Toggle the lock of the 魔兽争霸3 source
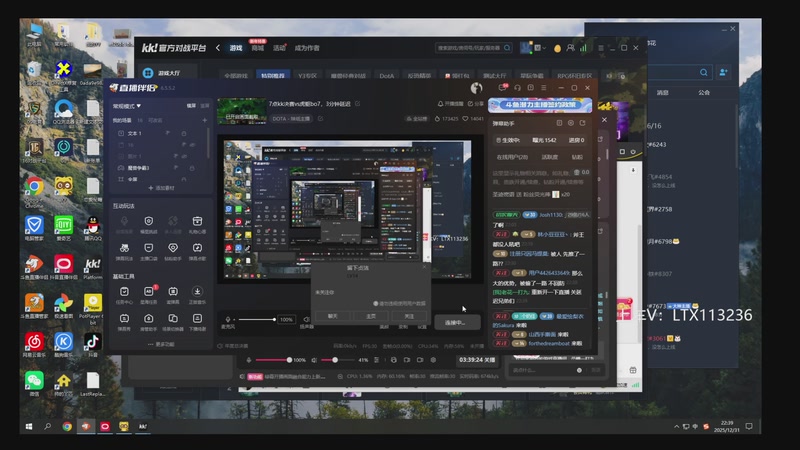The width and height of the screenshot is (800, 450). pos(192,168)
